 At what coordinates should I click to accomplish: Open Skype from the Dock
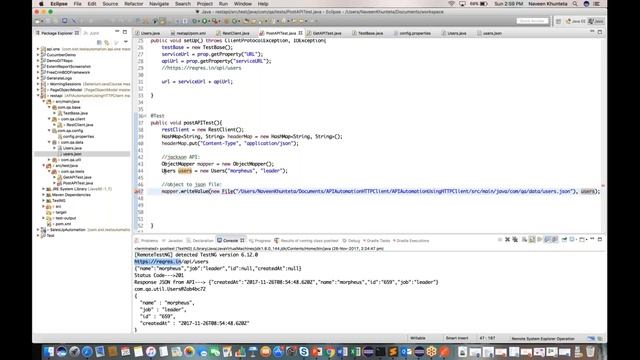coord(304,351)
